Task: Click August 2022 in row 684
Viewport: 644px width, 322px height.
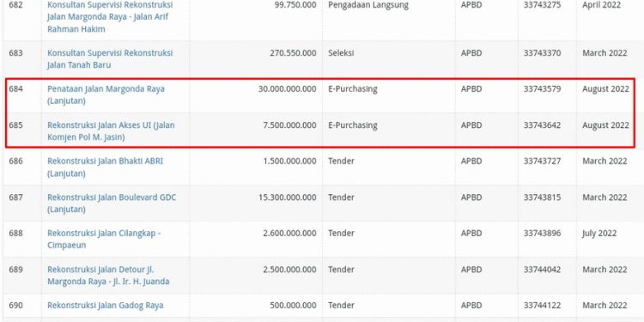Action: [x=605, y=88]
